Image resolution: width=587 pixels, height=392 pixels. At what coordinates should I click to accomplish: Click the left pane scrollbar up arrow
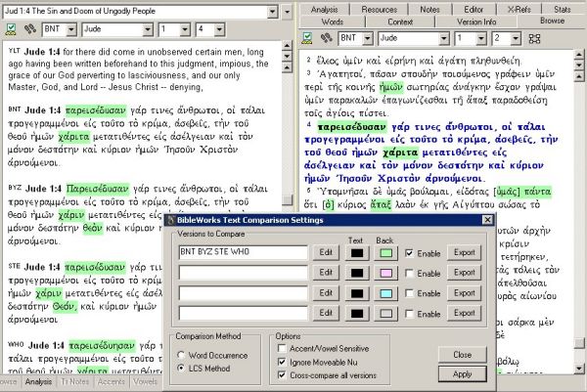click(287, 46)
